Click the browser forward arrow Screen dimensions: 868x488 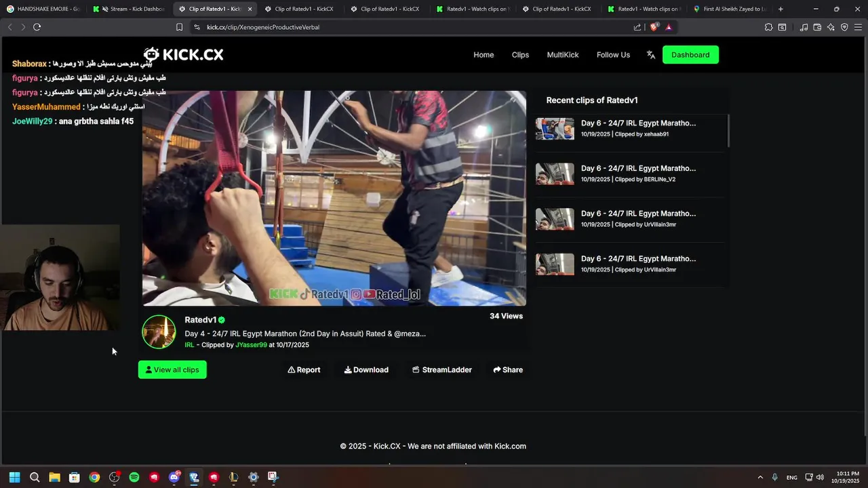point(23,27)
